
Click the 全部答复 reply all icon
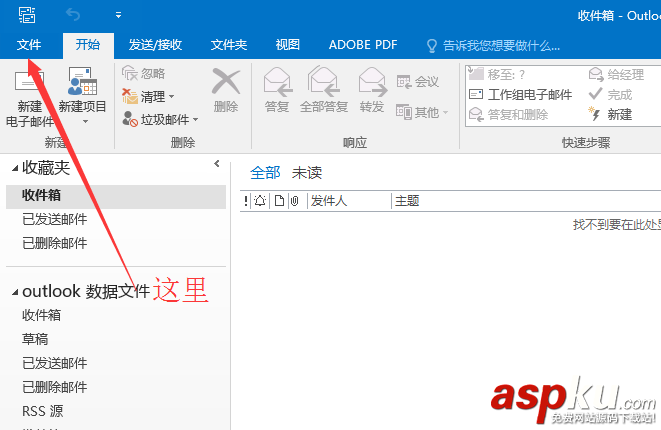point(324,81)
